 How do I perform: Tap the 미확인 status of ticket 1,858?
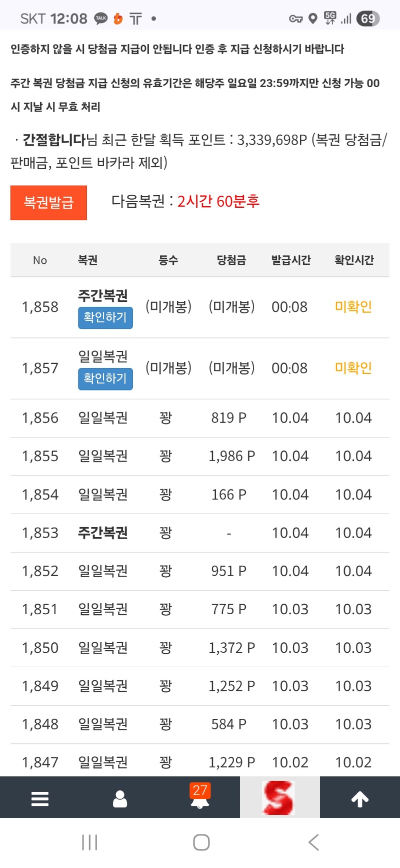click(353, 307)
